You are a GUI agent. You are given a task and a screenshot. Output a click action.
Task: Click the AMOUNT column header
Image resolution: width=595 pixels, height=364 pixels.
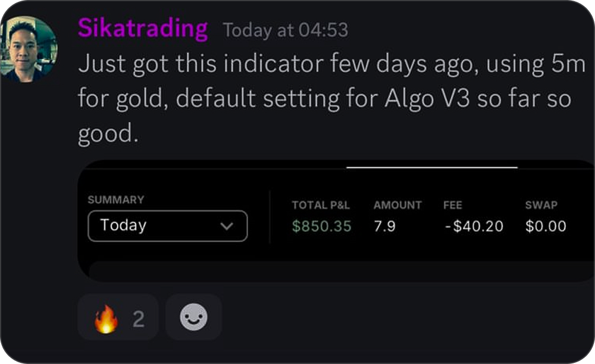(397, 205)
